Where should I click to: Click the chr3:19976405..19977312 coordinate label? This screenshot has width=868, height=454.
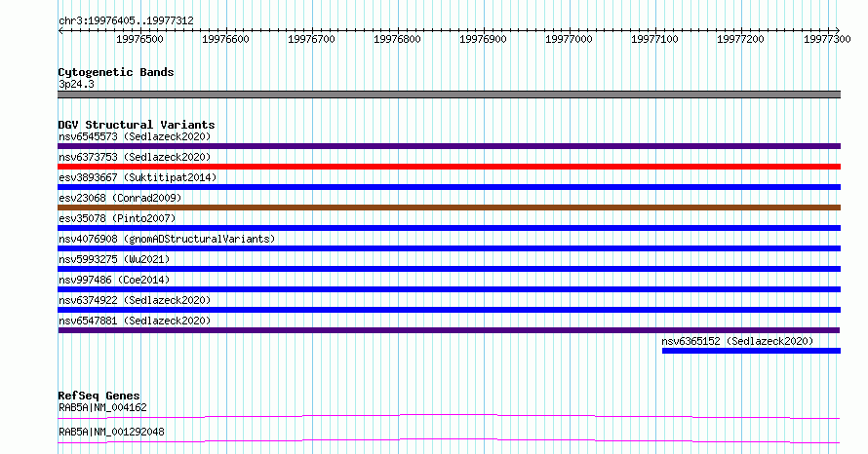pos(126,21)
